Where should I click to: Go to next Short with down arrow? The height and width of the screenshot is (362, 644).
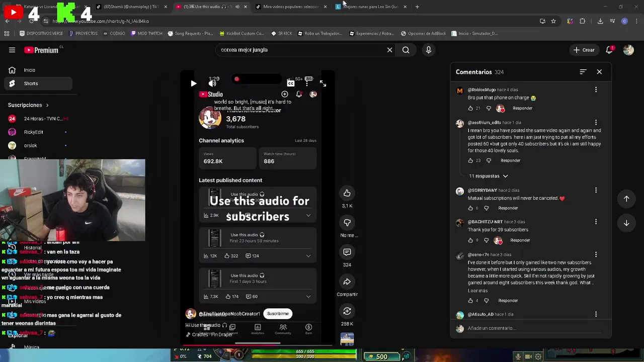(626, 223)
